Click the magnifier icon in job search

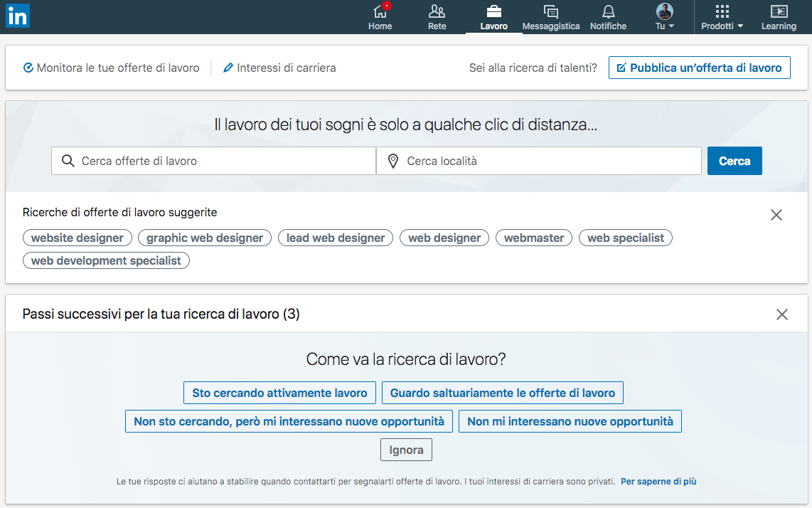coord(68,161)
